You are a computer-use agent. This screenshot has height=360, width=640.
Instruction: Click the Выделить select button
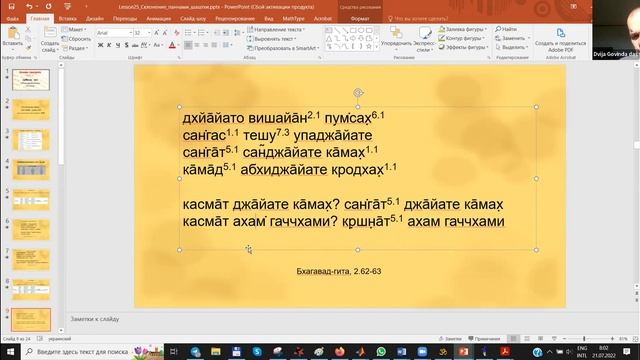512,47
